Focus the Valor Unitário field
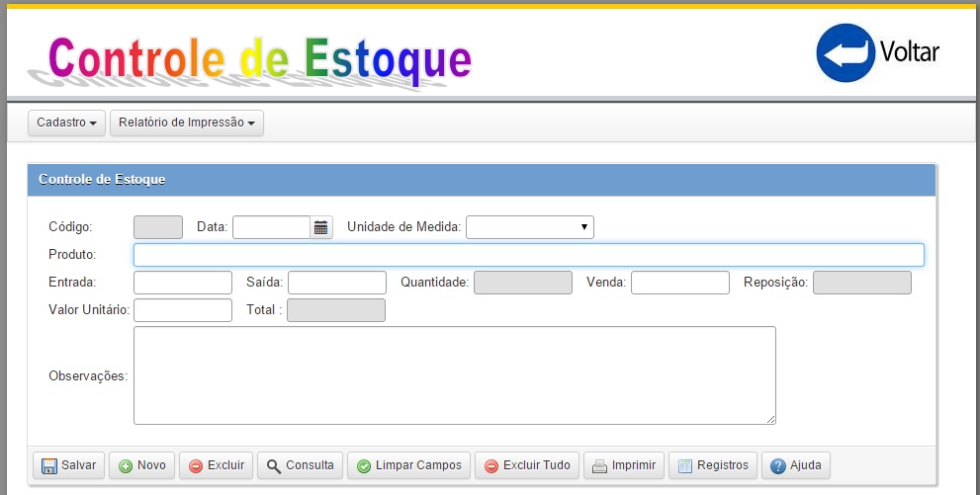980x495 pixels. tap(182, 310)
